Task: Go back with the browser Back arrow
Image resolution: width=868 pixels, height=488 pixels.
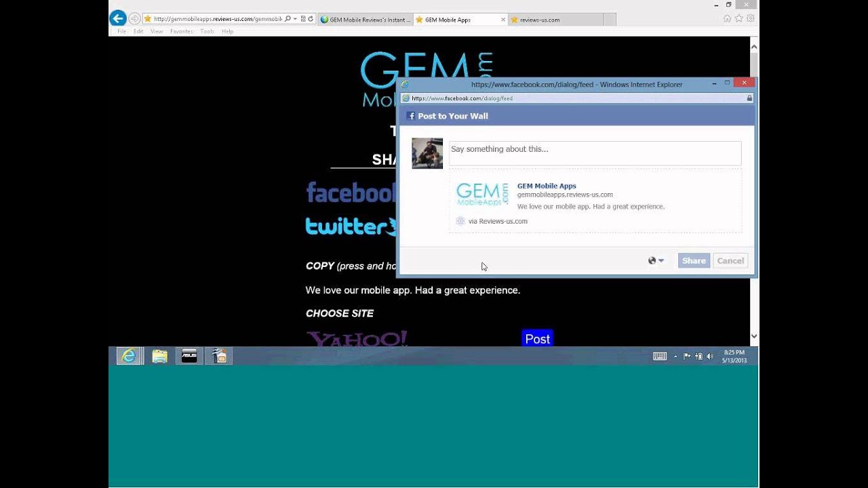Action: (118, 19)
